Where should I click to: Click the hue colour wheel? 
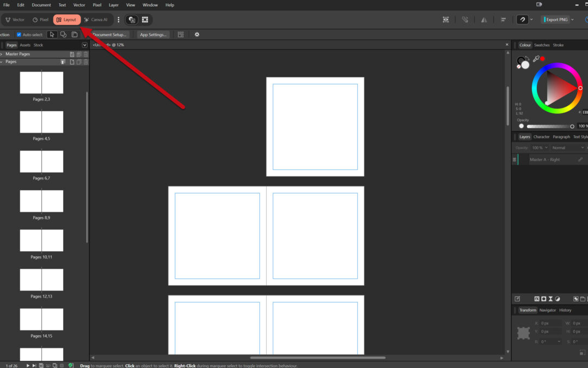(557, 88)
